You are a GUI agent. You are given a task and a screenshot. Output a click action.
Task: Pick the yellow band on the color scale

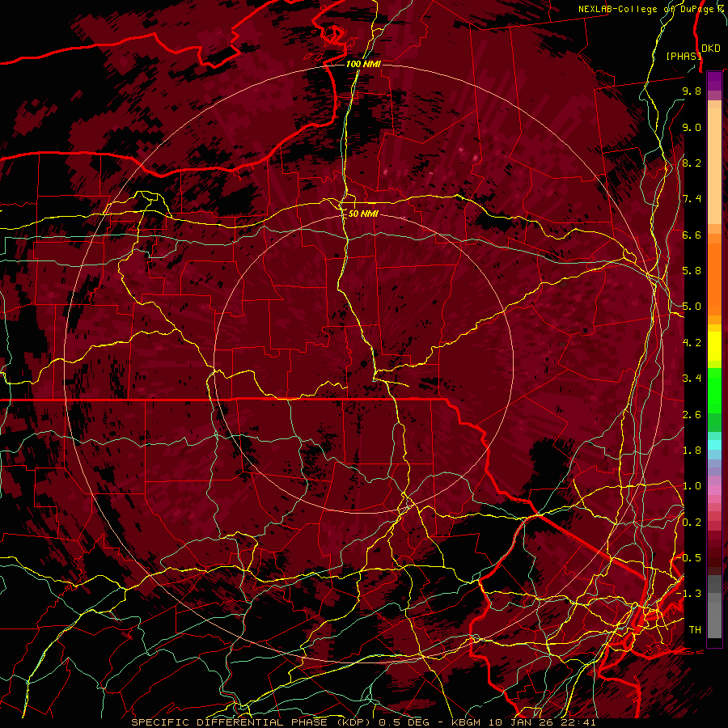(x=714, y=346)
